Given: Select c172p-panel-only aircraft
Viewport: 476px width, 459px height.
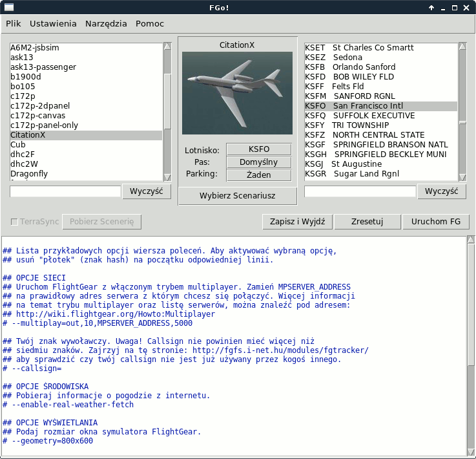Looking at the screenshot, I should pos(86,125).
